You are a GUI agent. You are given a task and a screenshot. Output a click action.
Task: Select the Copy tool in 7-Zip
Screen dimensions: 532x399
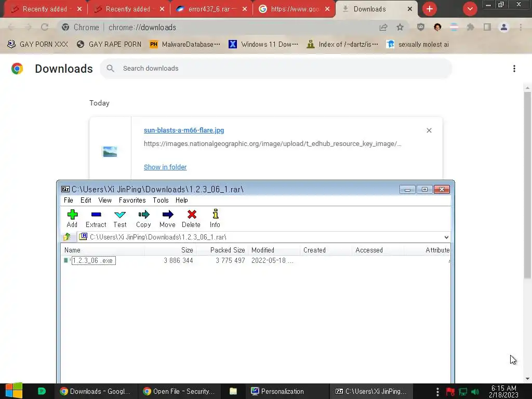click(x=143, y=218)
